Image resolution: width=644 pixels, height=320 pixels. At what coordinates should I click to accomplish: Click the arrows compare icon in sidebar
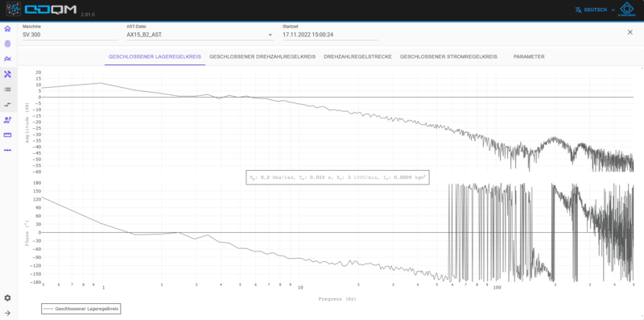point(7,105)
